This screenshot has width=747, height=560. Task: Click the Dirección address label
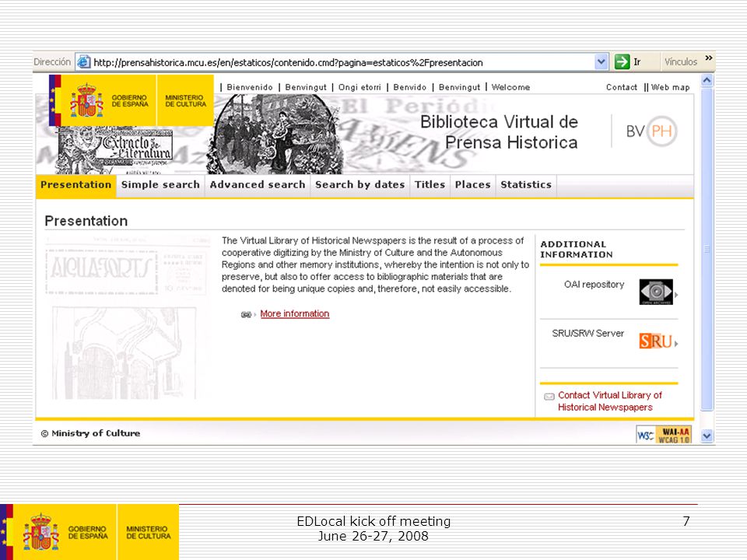52,62
